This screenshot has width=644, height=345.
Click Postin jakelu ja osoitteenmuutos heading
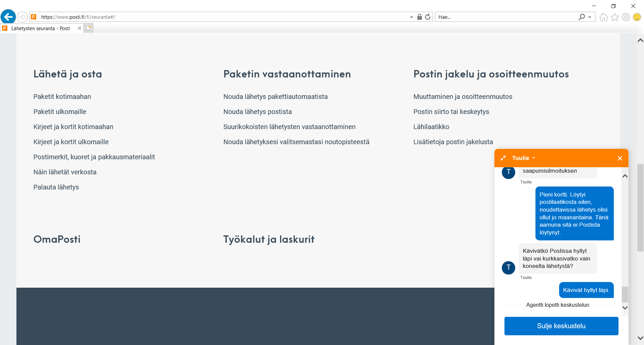[x=491, y=74]
